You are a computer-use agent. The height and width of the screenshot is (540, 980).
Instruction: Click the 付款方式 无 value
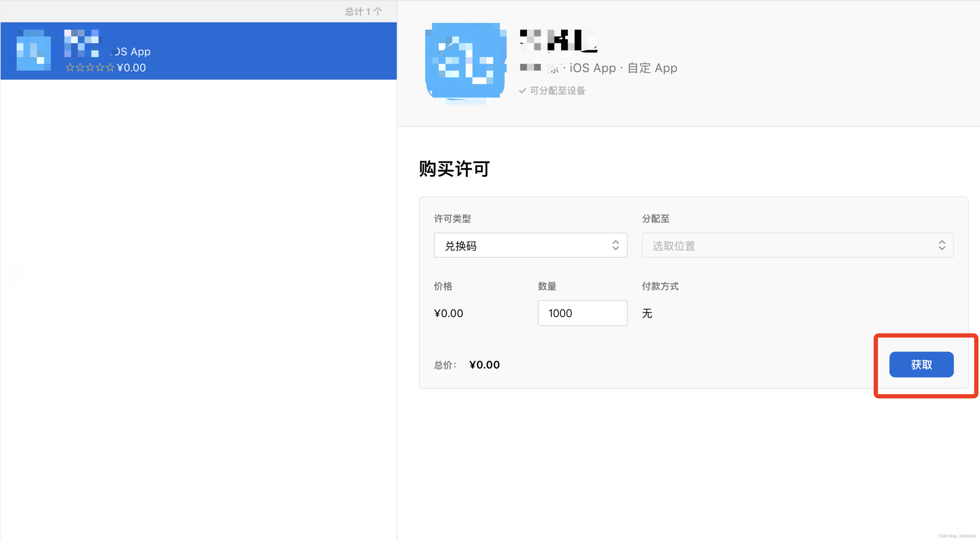point(647,313)
